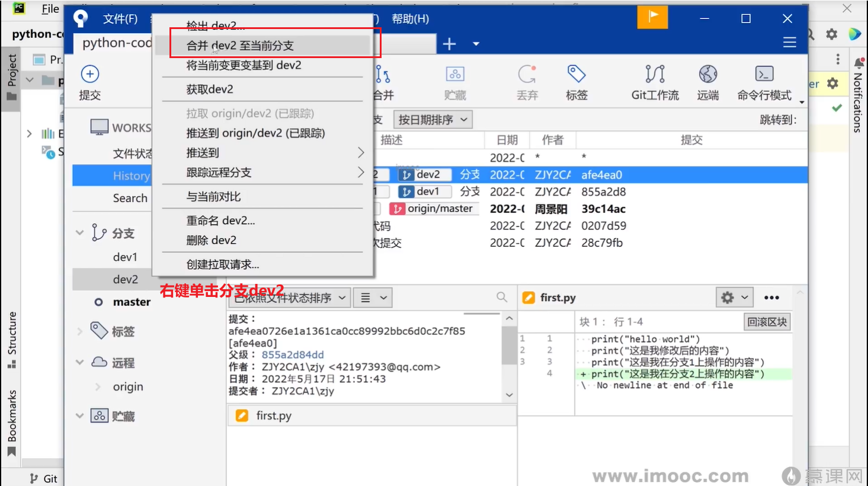Viewport: 868px width, 486px height.
Task: Click the 提交 (Commit) plus icon
Action: (89, 74)
